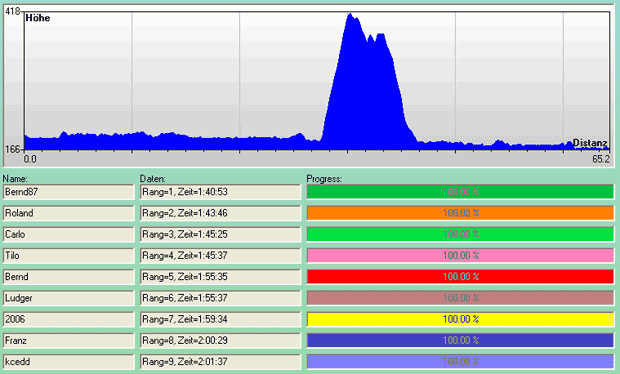Select Franz's dark blue progress bar
The width and height of the screenshot is (620, 374).
pyautogui.click(x=460, y=340)
